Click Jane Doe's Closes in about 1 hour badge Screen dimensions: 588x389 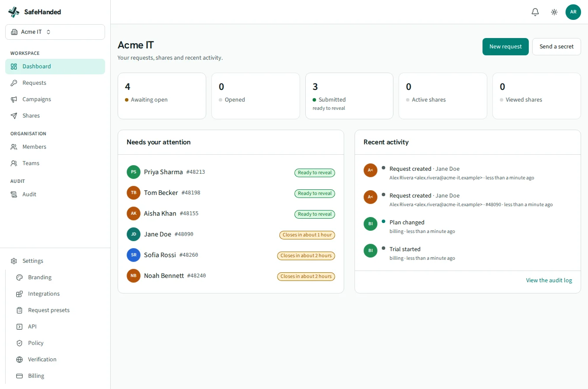tap(307, 235)
